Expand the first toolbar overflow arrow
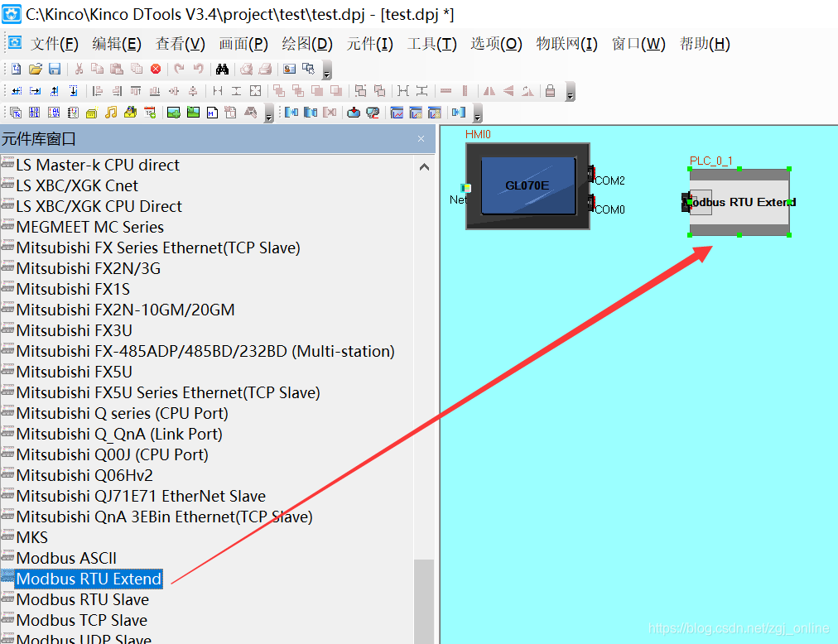 tap(327, 71)
